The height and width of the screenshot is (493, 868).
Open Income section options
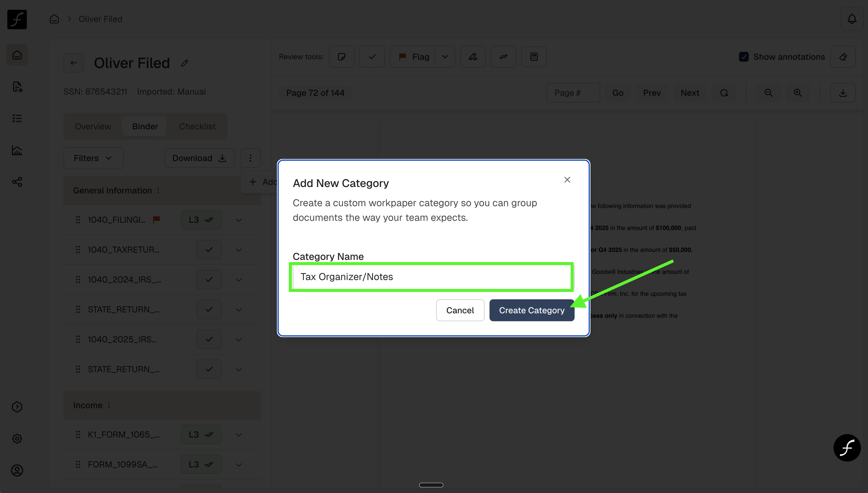[109, 405]
